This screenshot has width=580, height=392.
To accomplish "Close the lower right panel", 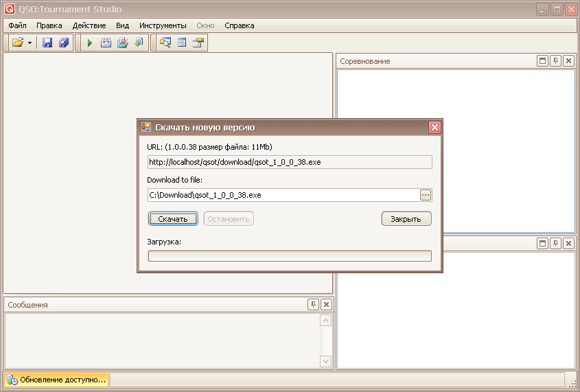I will click(568, 243).
